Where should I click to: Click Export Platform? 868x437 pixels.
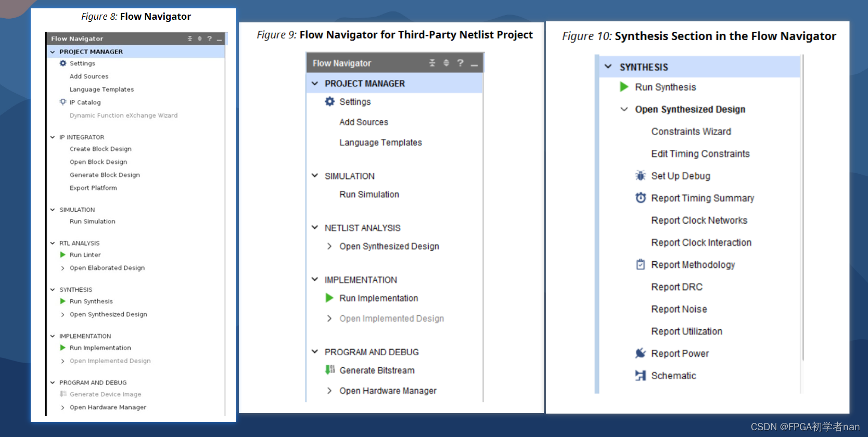click(93, 188)
